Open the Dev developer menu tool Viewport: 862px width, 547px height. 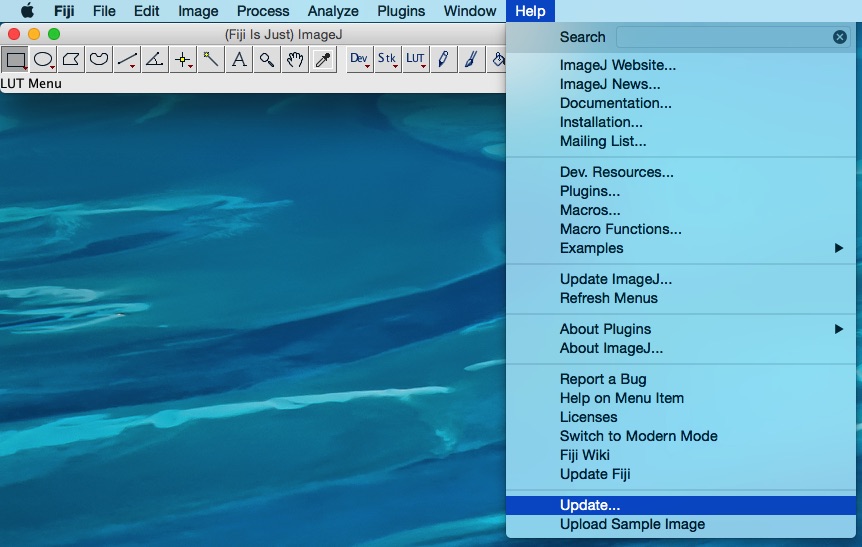coord(360,59)
